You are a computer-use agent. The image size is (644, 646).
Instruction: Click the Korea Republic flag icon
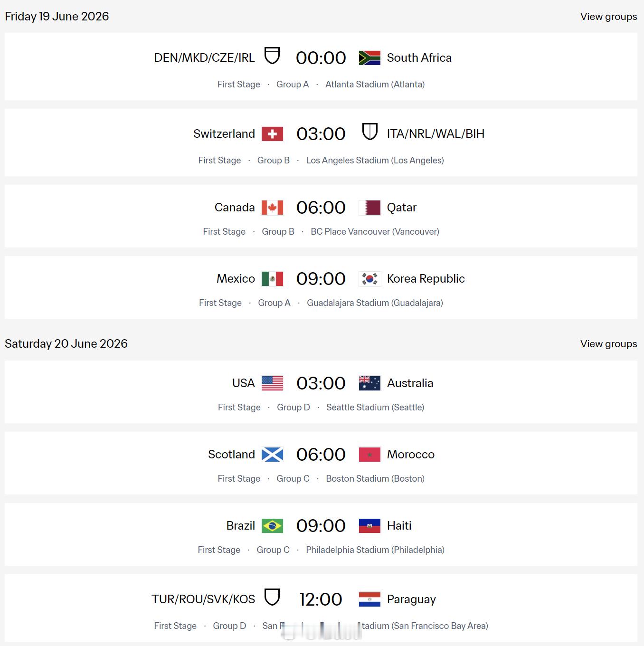point(369,279)
